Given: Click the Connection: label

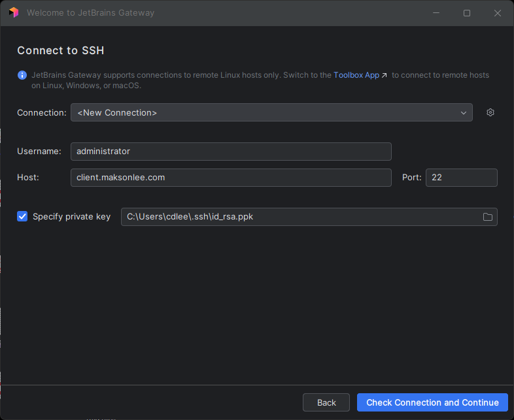Looking at the screenshot, I should pyautogui.click(x=42, y=112).
